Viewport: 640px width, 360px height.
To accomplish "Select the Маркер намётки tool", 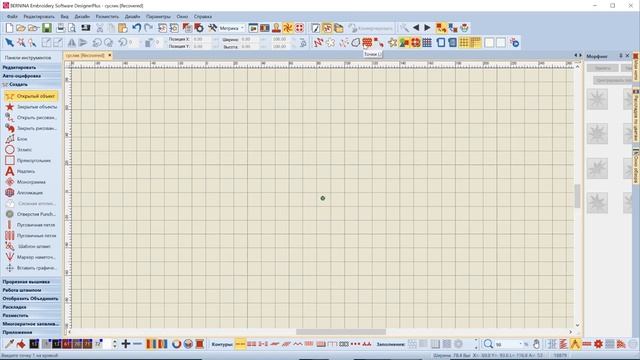I will pos(31,257).
